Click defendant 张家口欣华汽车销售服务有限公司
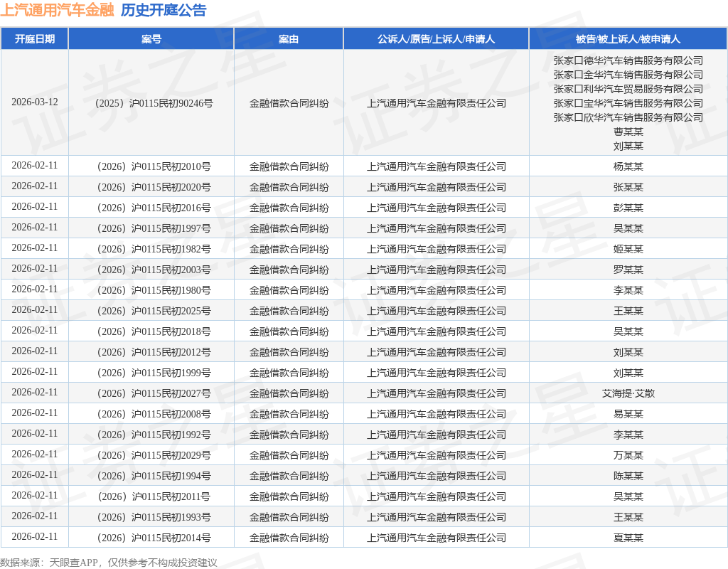The width and height of the screenshot is (728, 569). 628,117
